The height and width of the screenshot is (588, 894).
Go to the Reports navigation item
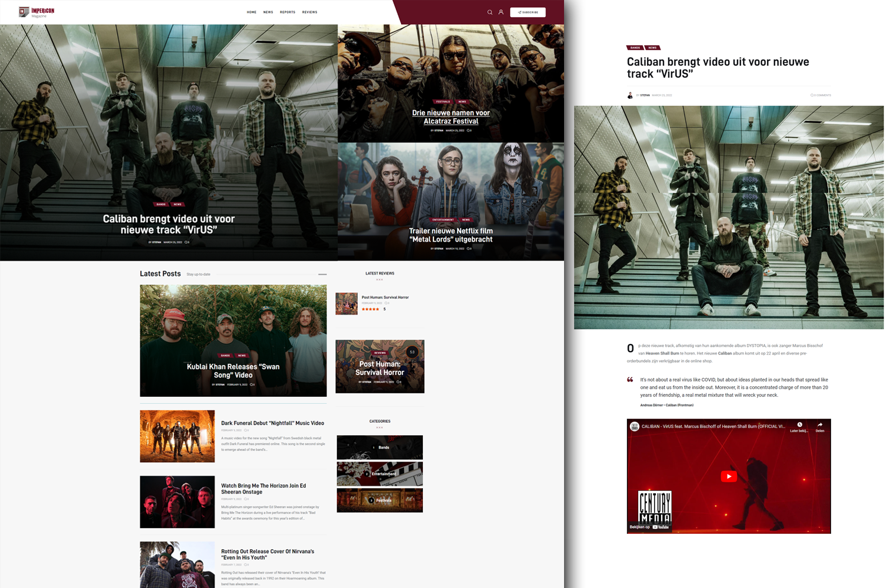288,12
